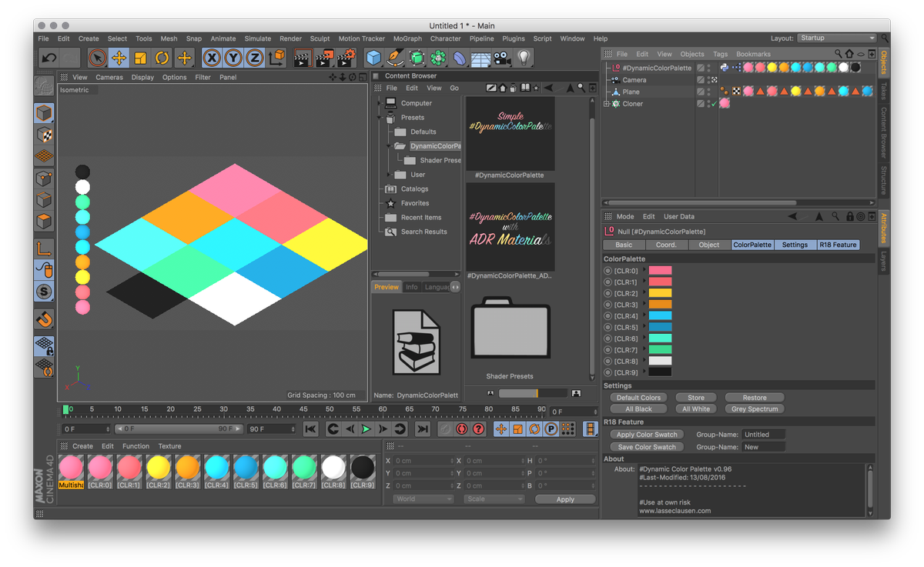Viewport: 924px width, 567px height.
Task: Open the MoGraph menu
Action: 407,38
